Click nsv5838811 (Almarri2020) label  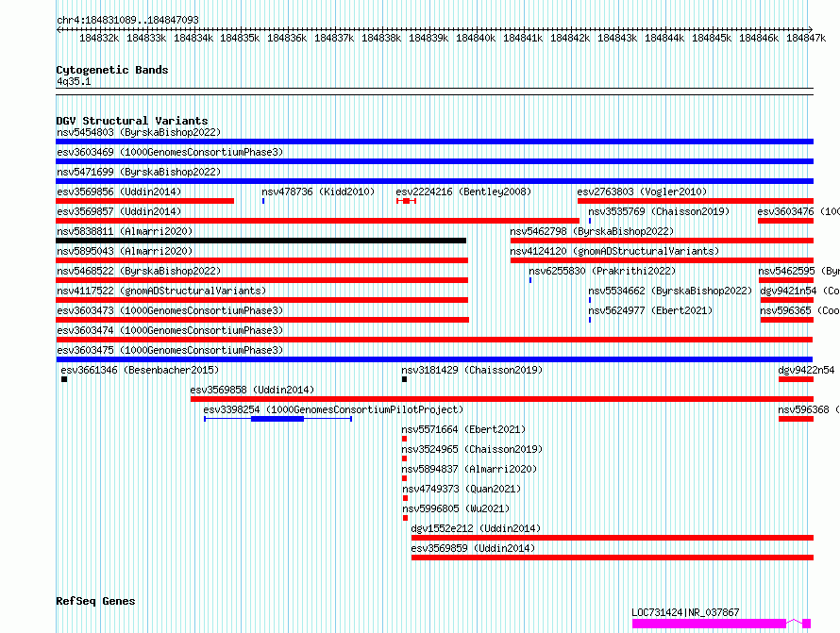pos(125,231)
